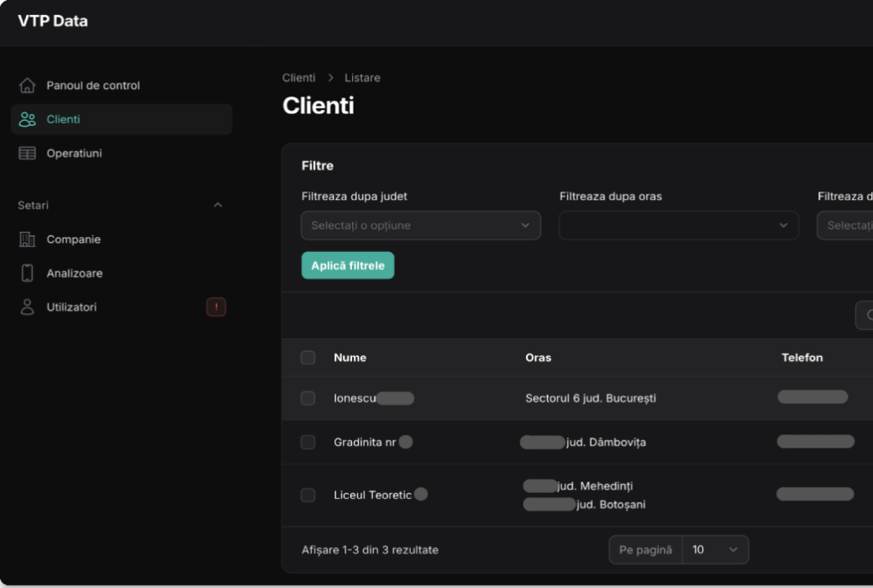
Task: Tick the Liceul Teoretic row checkbox
Action: (x=308, y=495)
